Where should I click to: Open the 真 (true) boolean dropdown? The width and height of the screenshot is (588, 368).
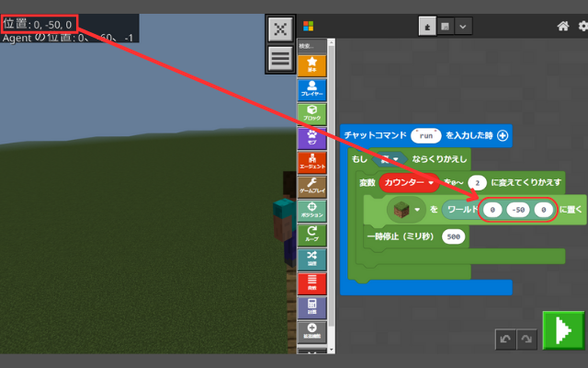pyautogui.click(x=390, y=159)
